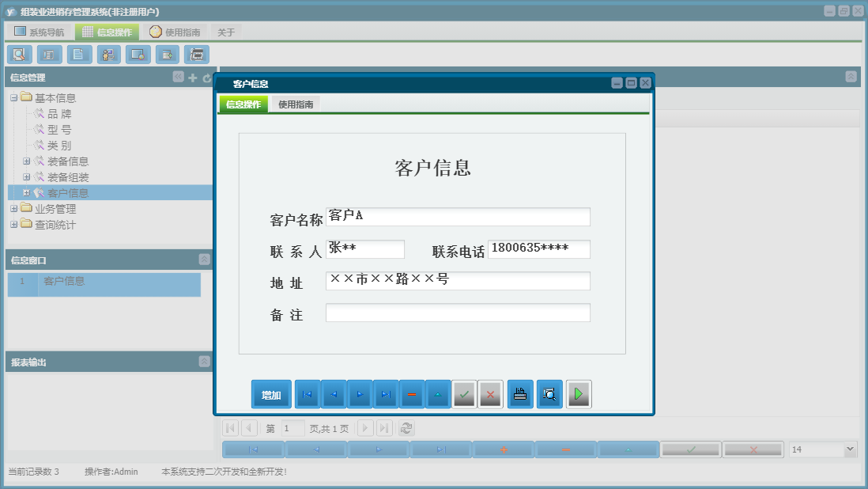
Task: Expand the 查询统计 folder
Action: pos(14,225)
